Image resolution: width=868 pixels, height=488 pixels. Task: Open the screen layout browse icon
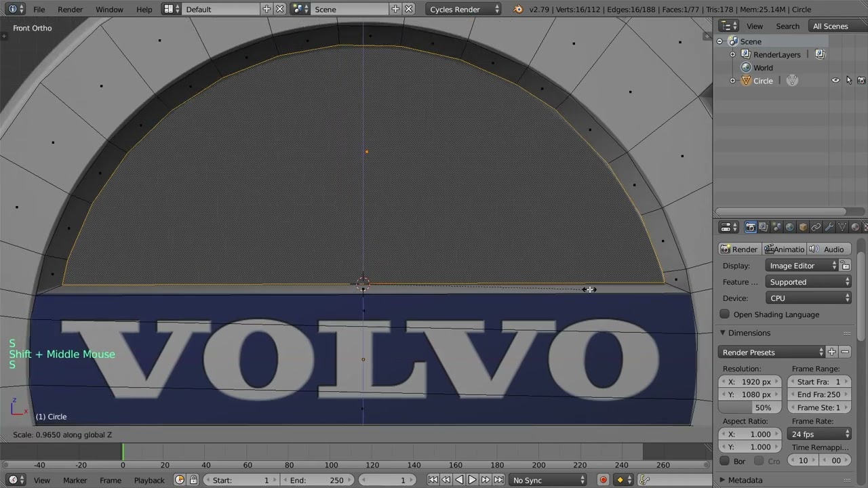172,9
